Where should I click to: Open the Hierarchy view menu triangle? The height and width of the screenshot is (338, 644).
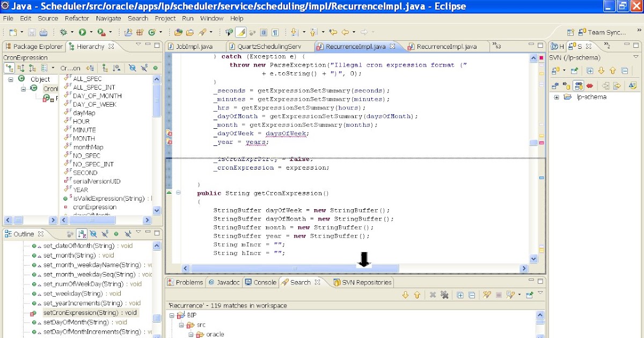point(138,45)
